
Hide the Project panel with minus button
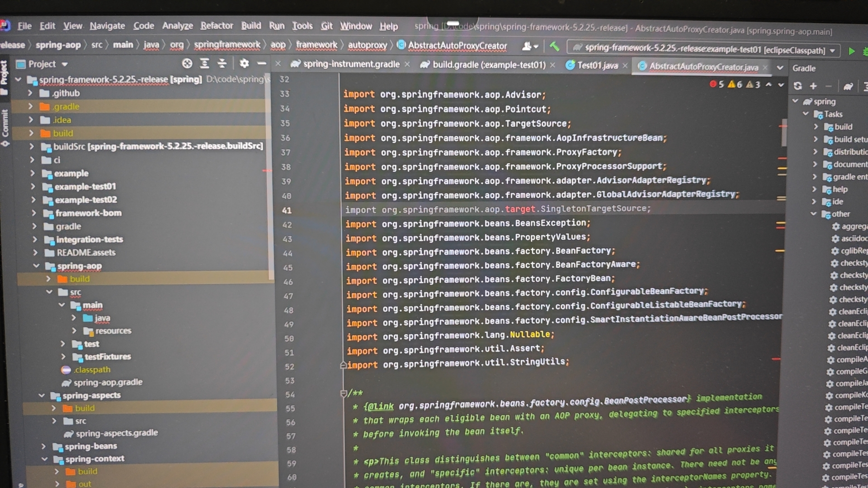261,64
